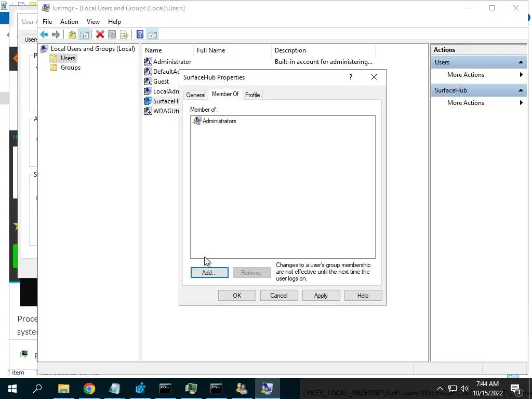Open File Explorer from taskbar
The width and height of the screenshot is (532, 399).
63,389
